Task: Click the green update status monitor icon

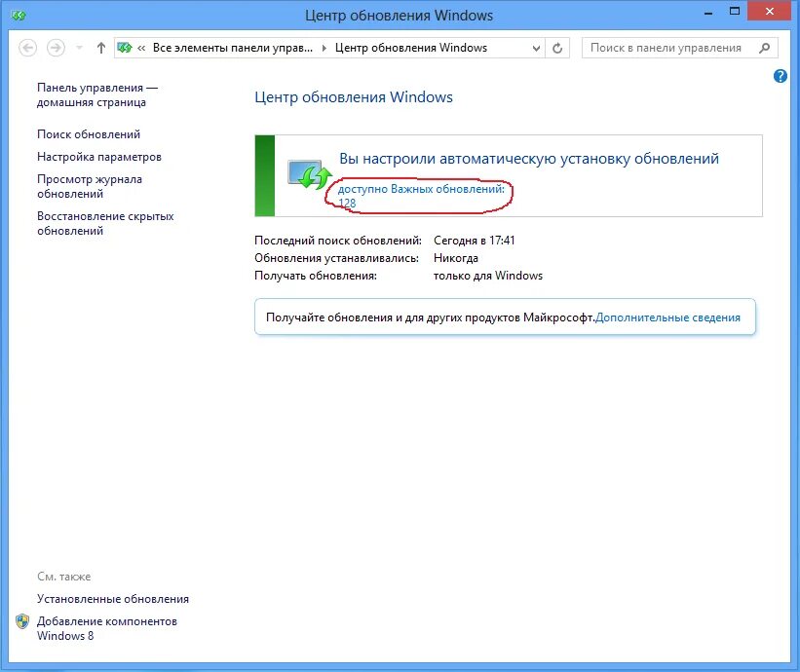Action: coord(310,174)
